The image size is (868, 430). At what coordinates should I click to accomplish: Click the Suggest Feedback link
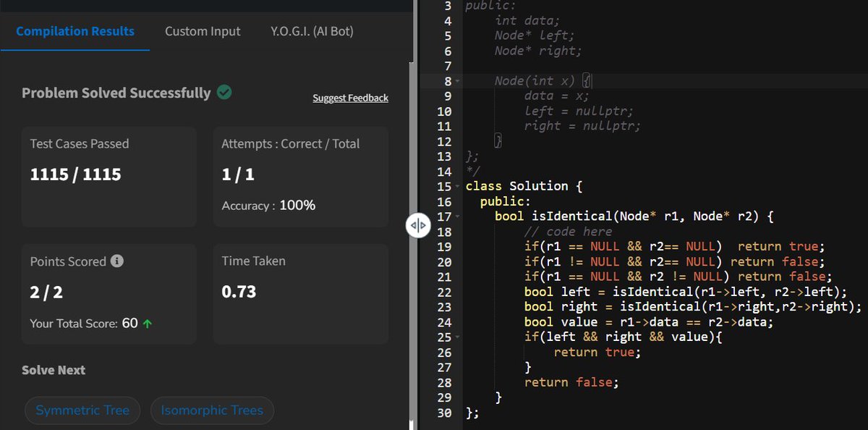point(350,98)
